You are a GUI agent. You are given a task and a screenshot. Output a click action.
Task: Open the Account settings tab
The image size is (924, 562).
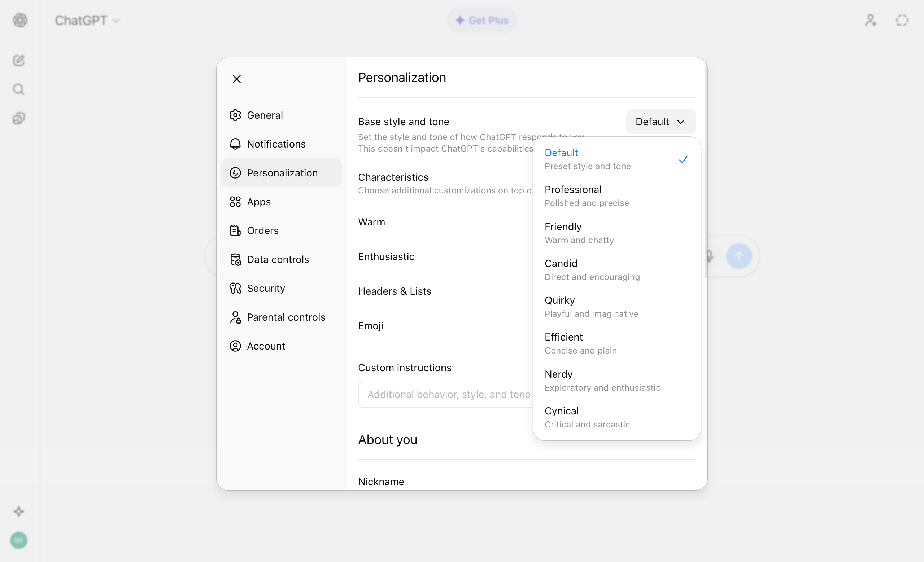pos(281,346)
